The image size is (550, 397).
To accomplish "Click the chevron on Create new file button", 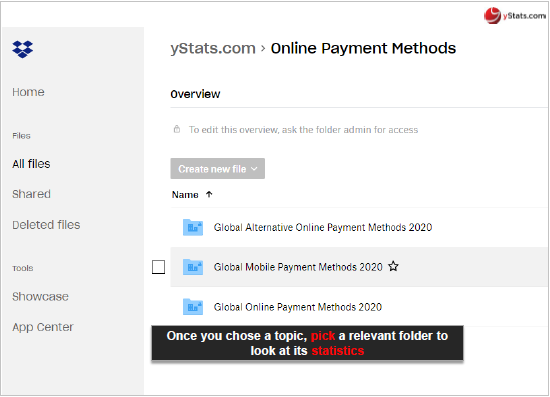I will 254,169.
